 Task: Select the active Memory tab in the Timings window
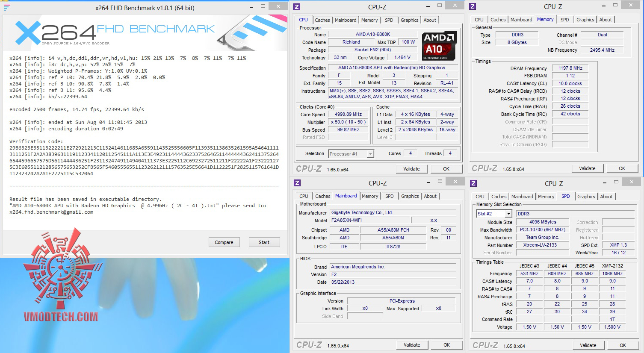click(545, 19)
